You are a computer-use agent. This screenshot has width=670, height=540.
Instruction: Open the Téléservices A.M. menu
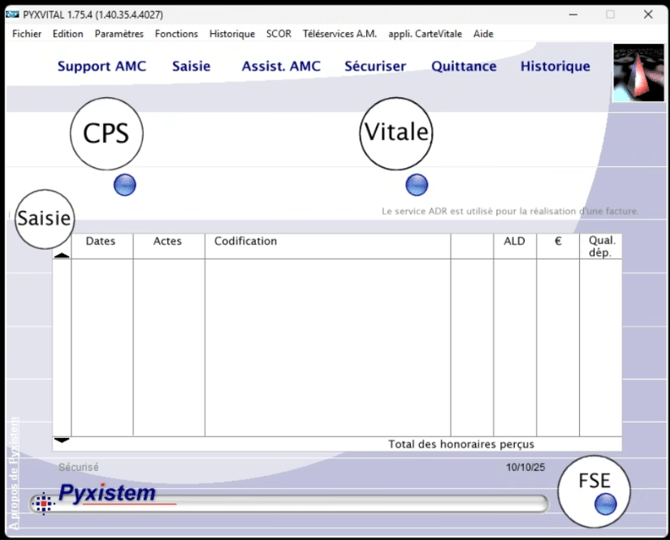(x=339, y=33)
